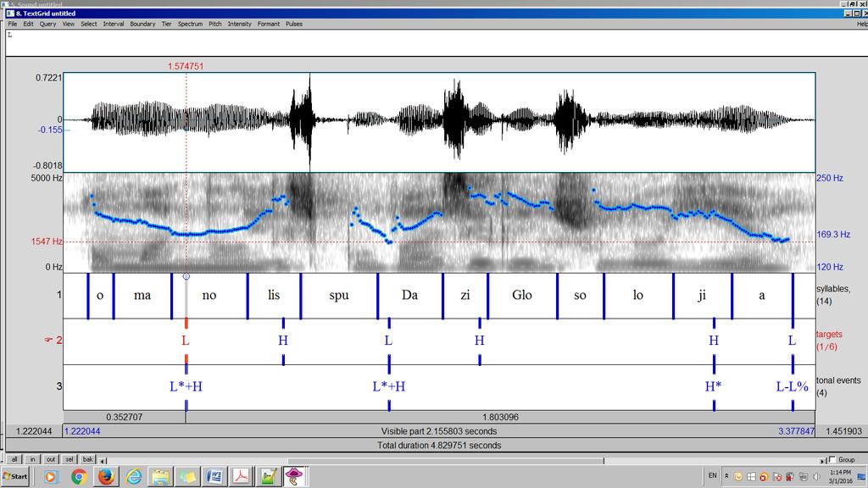Viewport: 868px width, 488px height.
Task: Select the 'so' syllable interval
Action: pyautogui.click(x=580, y=296)
